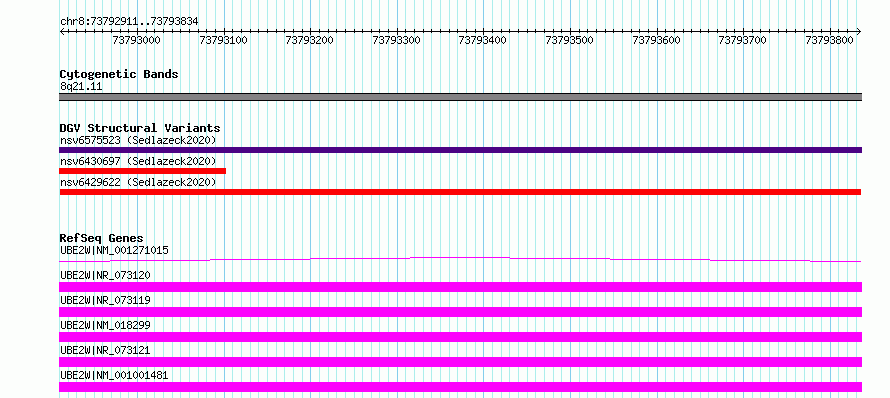
Task: Click ruler position 73793700
Action: tap(743, 40)
